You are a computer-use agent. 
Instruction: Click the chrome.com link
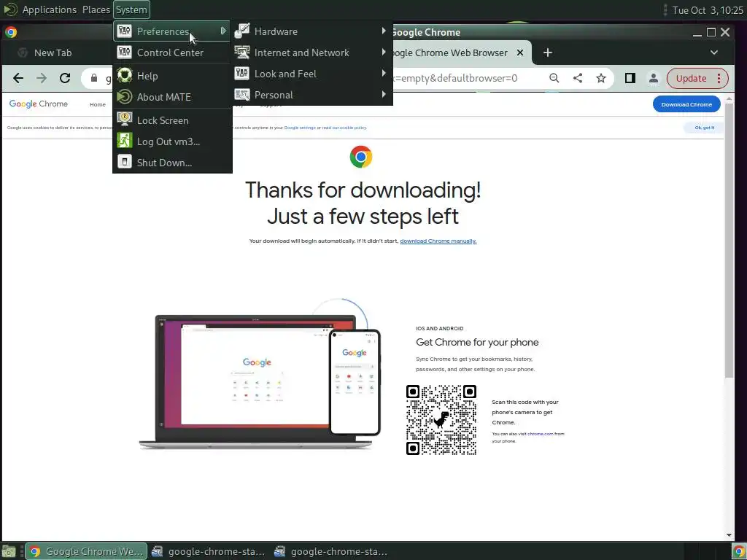540,434
